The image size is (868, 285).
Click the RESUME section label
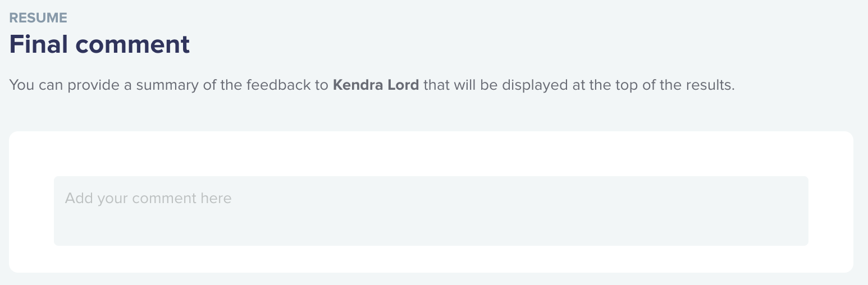38,18
